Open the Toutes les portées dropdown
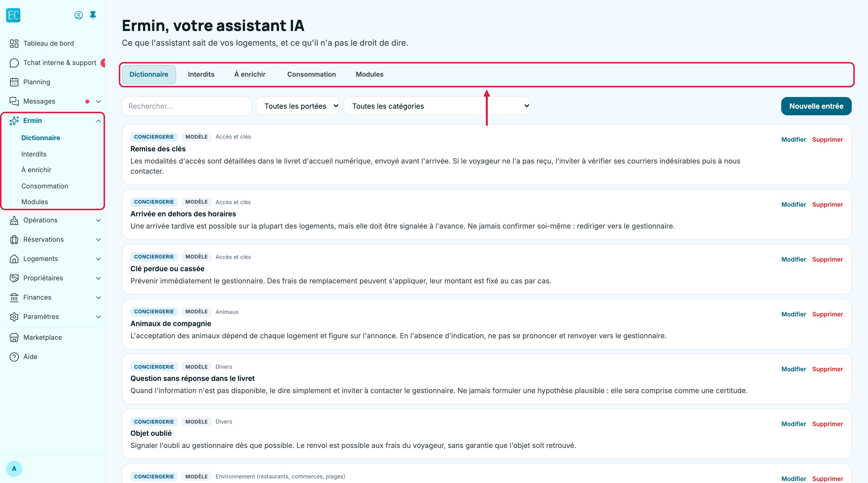868x483 pixels. pos(297,106)
